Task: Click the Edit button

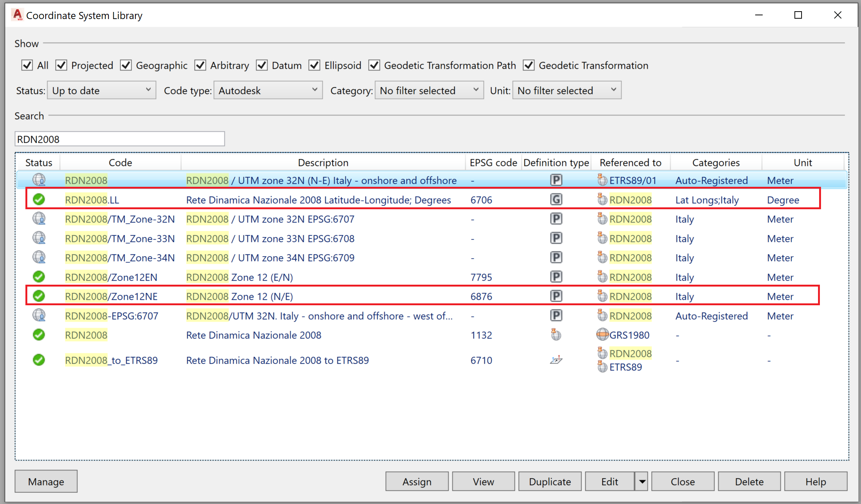Action: pos(610,481)
